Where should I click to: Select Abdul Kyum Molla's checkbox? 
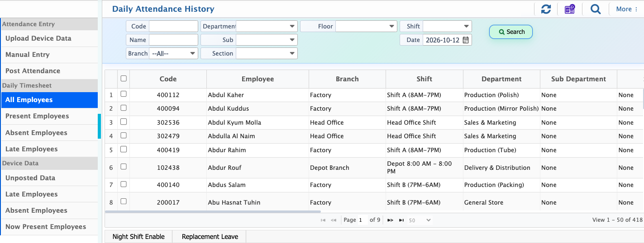(x=124, y=122)
